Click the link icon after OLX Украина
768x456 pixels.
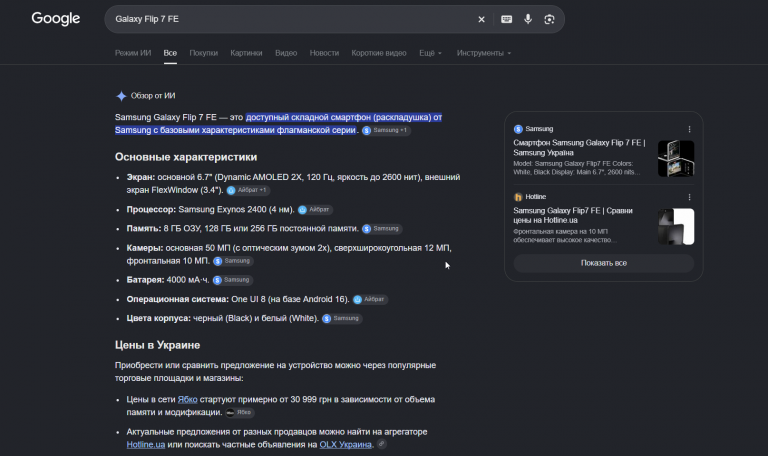tap(382, 444)
